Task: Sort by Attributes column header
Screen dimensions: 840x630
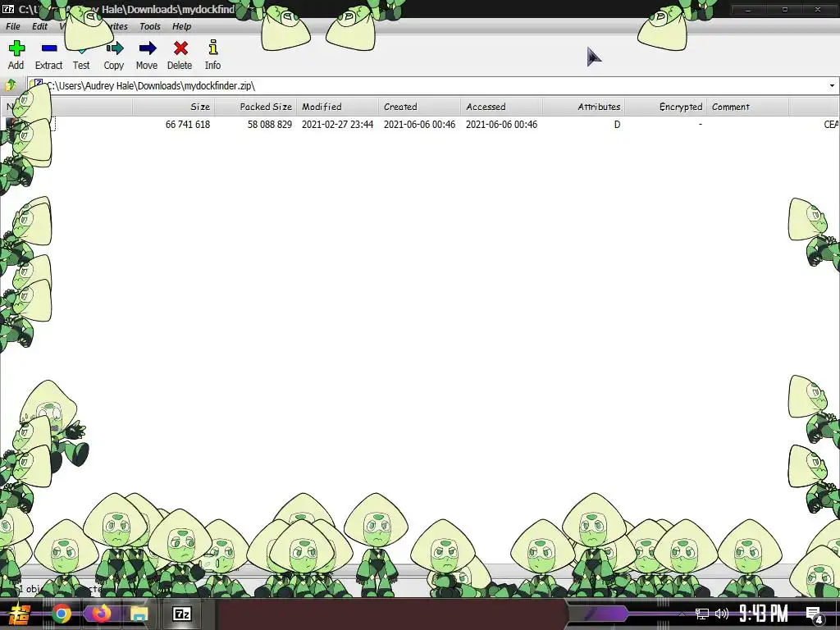Action: [x=583, y=107]
